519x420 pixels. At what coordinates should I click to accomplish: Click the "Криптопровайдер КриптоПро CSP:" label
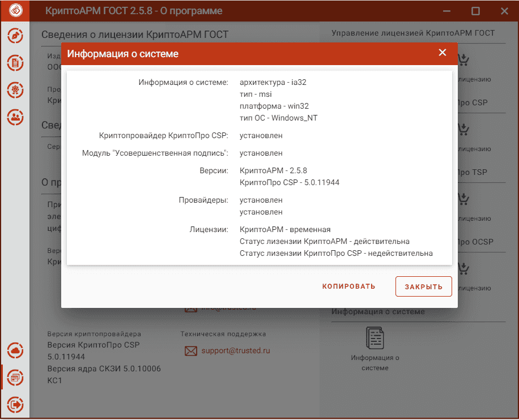(x=164, y=136)
